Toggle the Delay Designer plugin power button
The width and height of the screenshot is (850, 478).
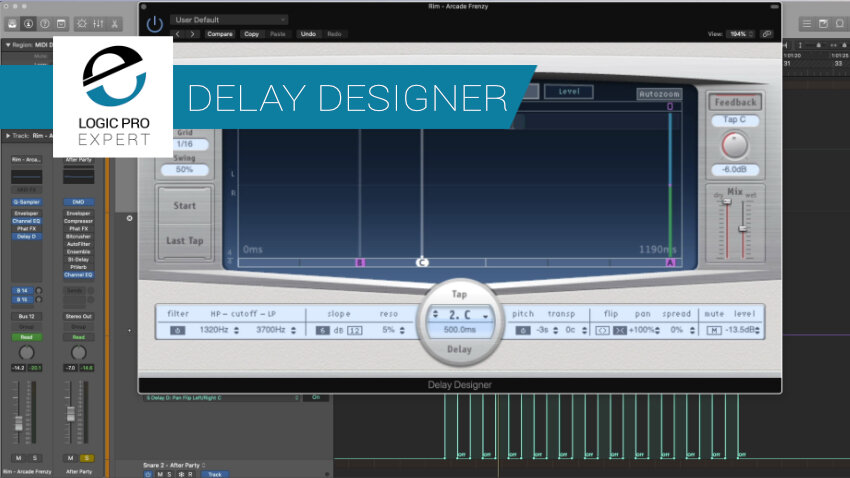click(x=154, y=24)
